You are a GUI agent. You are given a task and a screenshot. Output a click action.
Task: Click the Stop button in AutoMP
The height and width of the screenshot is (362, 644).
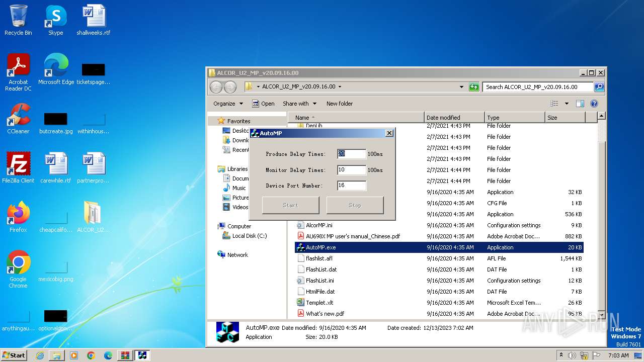click(355, 205)
